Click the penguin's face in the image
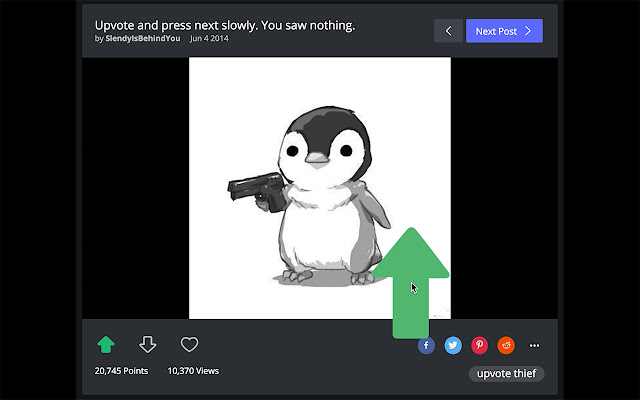The width and height of the screenshot is (640, 400). click(318, 148)
